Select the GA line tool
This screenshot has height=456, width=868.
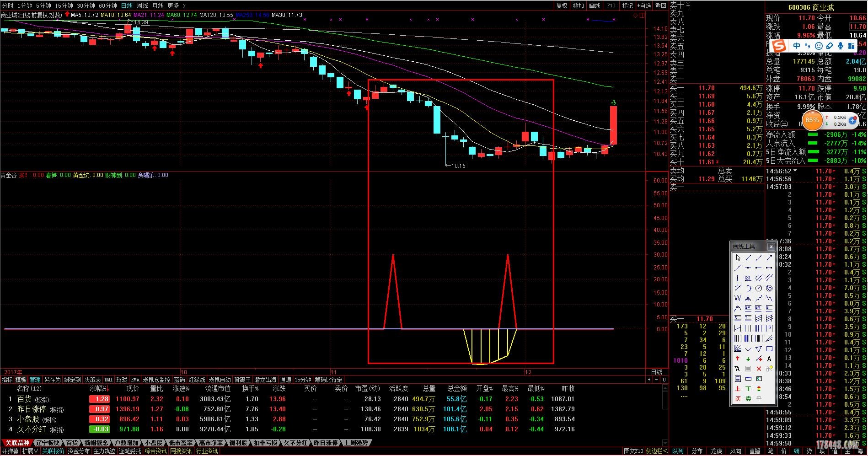coord(759,308)
